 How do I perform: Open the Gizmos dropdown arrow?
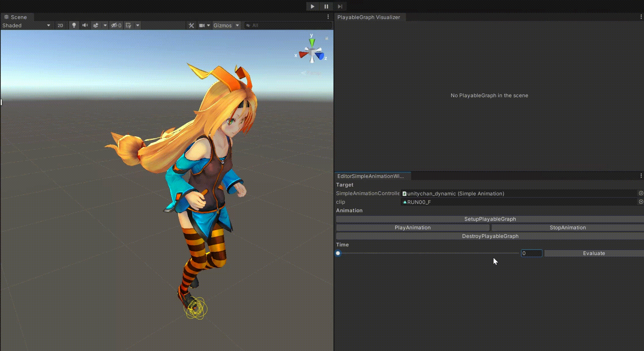[x=237, y=25]
